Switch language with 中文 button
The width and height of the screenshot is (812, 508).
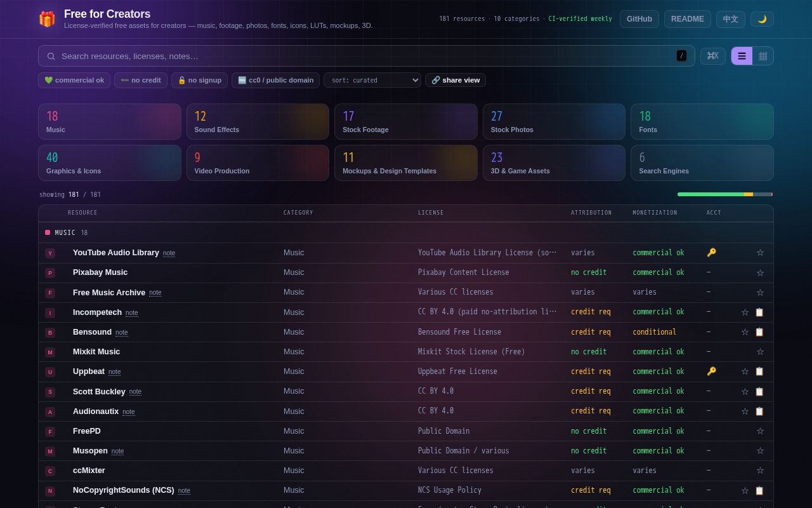[731, 19]
